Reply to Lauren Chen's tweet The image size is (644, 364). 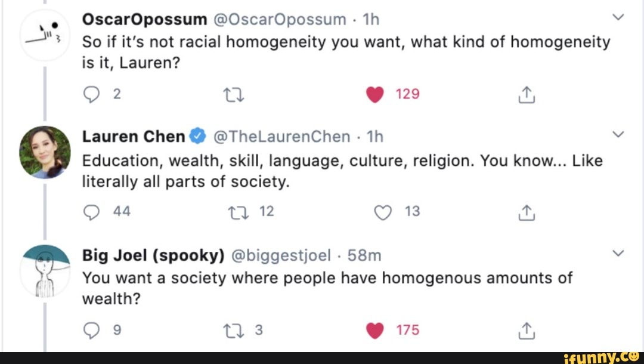(90, 212)
